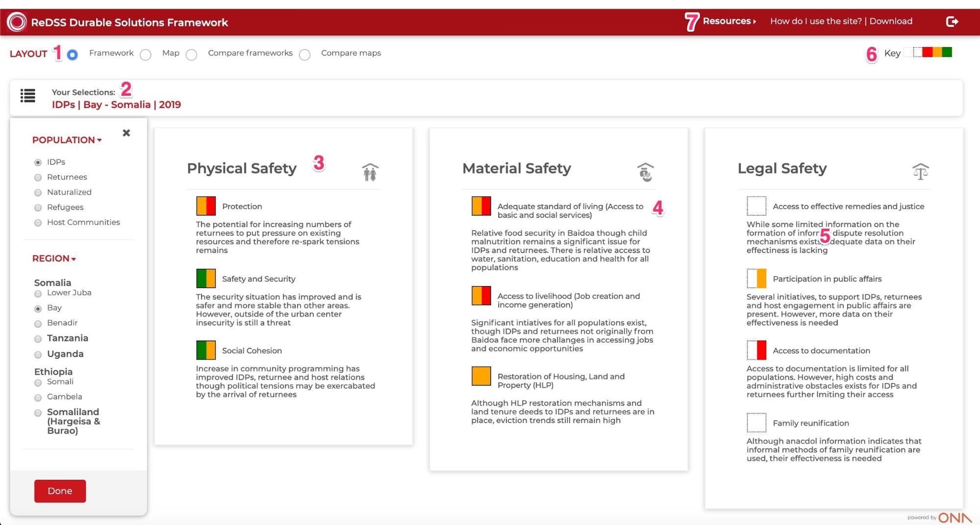Viewport: 980px width, 525px height.
Task: Click 'Participation in public affairs' label
Action: 827,279
